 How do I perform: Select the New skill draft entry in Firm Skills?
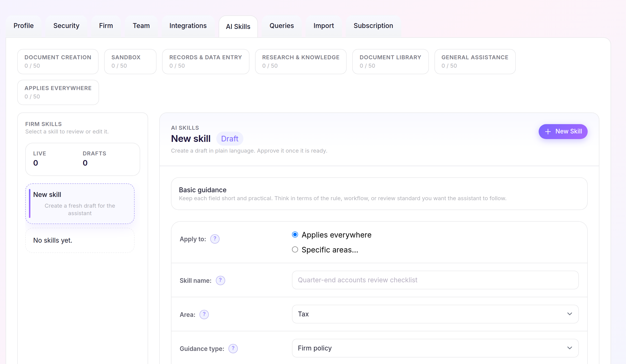point(80,204)
